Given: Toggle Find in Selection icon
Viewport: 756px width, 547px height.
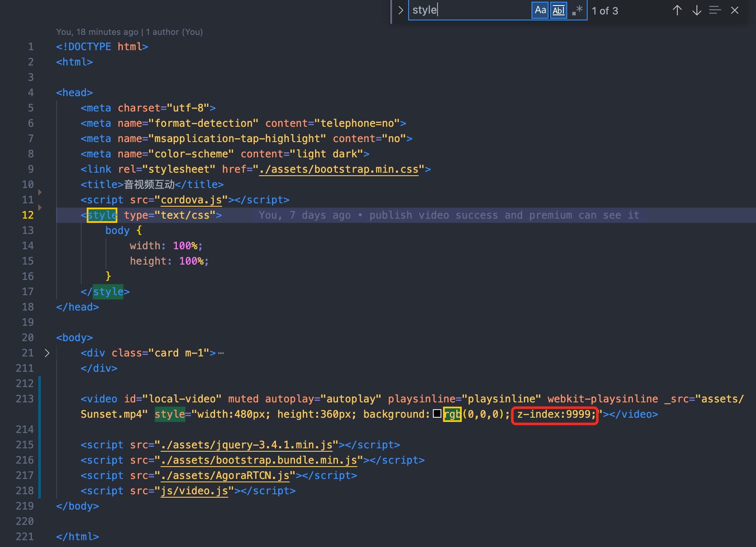Looking at the screenshot, I should coord(715,10).
